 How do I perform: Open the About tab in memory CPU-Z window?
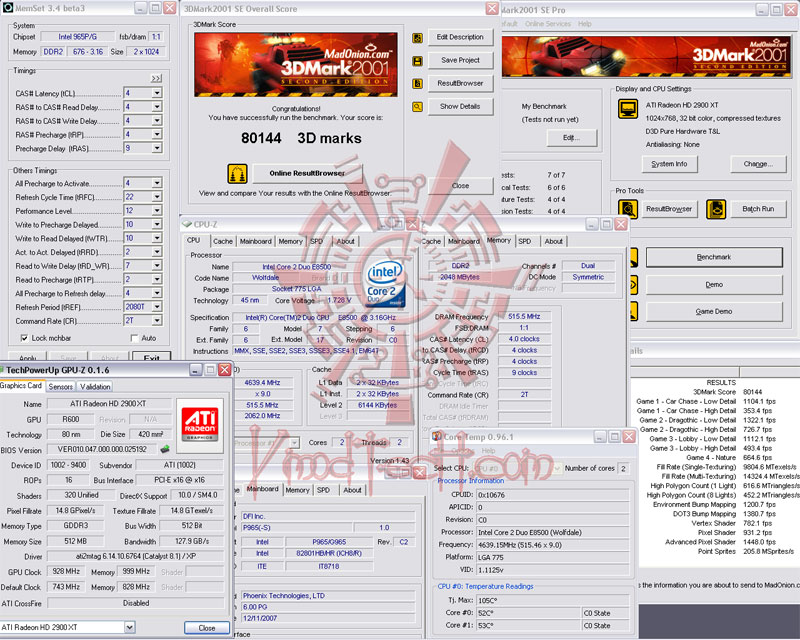(x=554, y=241)
